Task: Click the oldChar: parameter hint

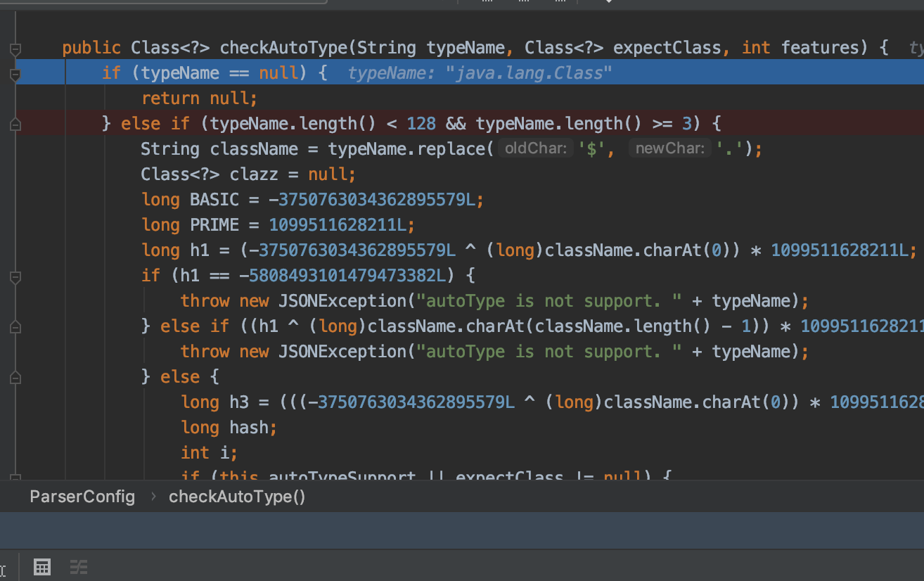Action: click(x=536, y=149)
